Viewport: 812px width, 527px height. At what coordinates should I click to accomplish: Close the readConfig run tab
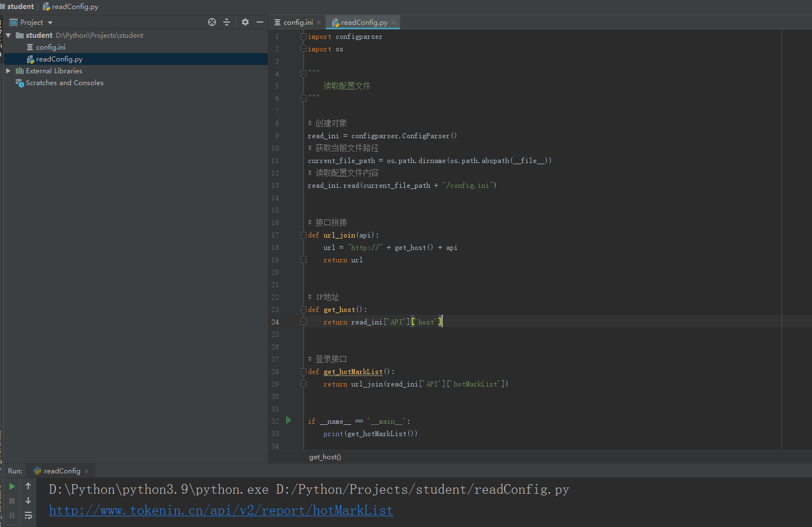(86, 472)
